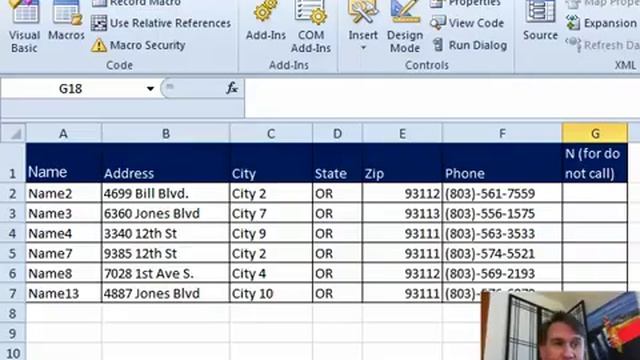Select cell containing 3340 12th St
Viewport: 640px width, 360px height.
pyautogui.click(x=166, y=233)
